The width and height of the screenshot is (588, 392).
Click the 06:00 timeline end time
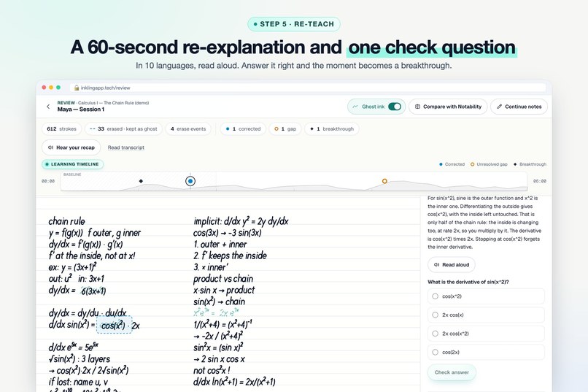tap(540, 181)
